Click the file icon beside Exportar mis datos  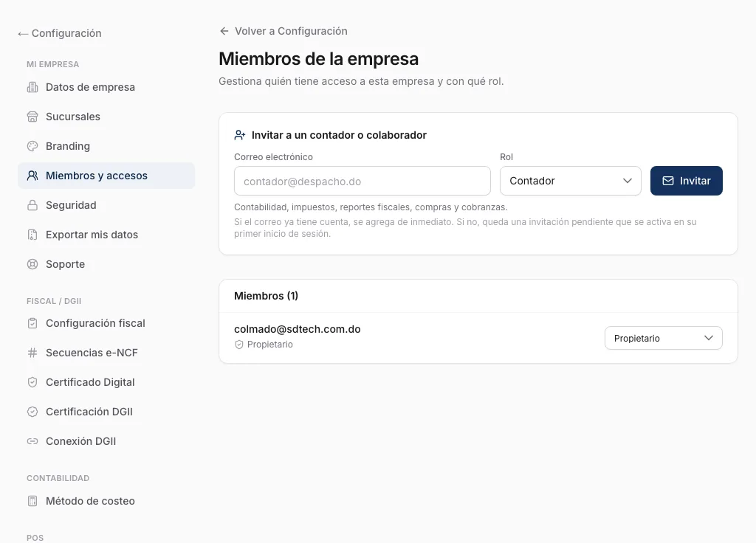32,235
